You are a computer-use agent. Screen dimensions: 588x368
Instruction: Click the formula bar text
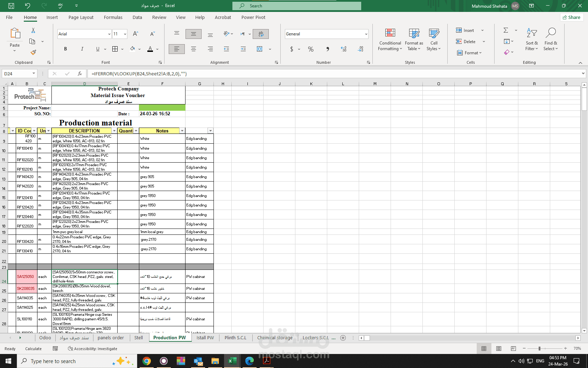coord(139,74)
